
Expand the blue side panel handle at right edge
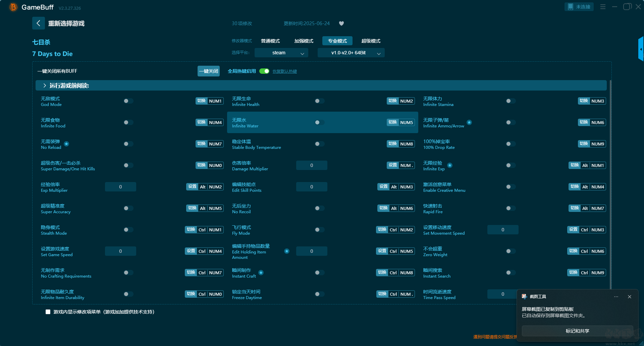click(641, 49)
